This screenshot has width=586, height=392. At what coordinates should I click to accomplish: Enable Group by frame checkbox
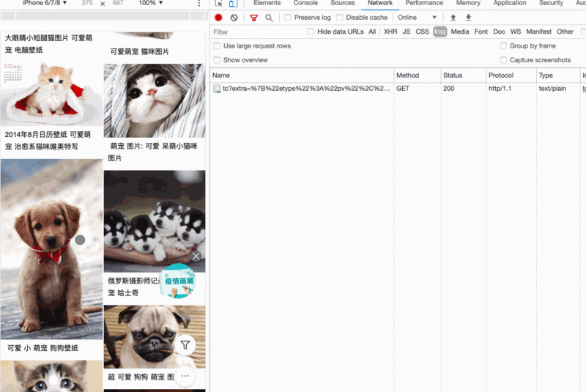click(x=503, y=46)
